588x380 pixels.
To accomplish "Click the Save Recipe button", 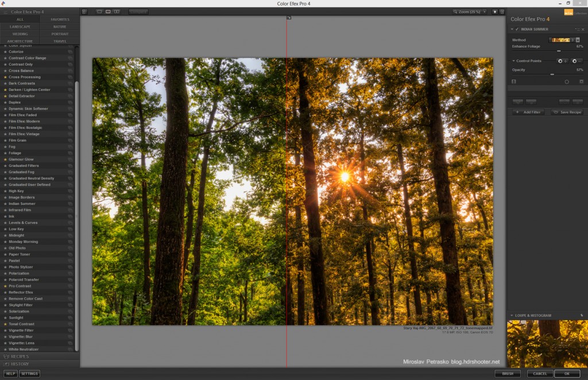I will (567, 112).
